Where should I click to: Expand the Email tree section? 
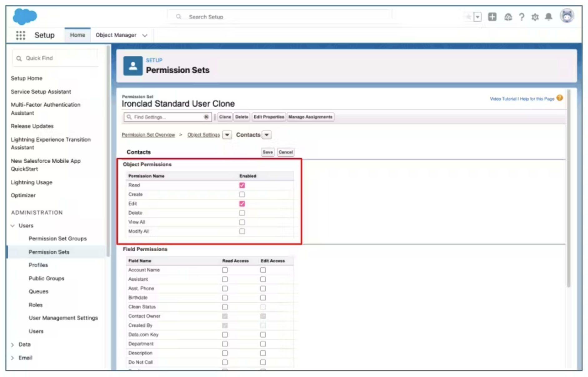[x=12, y=358]
